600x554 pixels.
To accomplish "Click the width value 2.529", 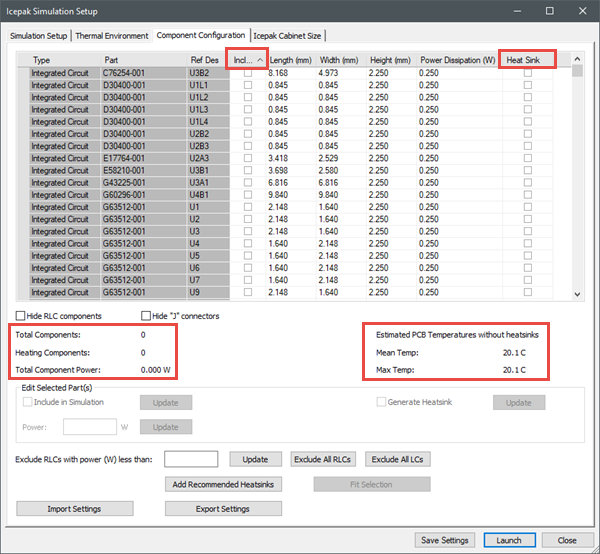I will (x=328, y=158).
